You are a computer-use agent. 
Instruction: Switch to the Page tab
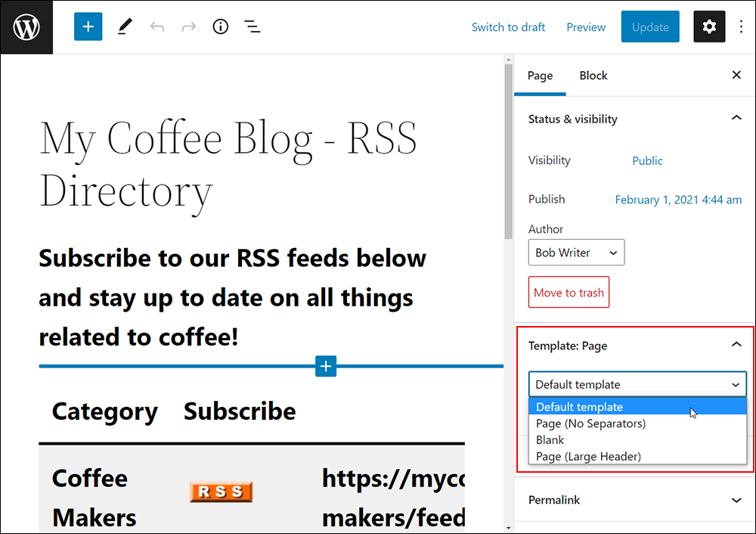tap(540, 76)
